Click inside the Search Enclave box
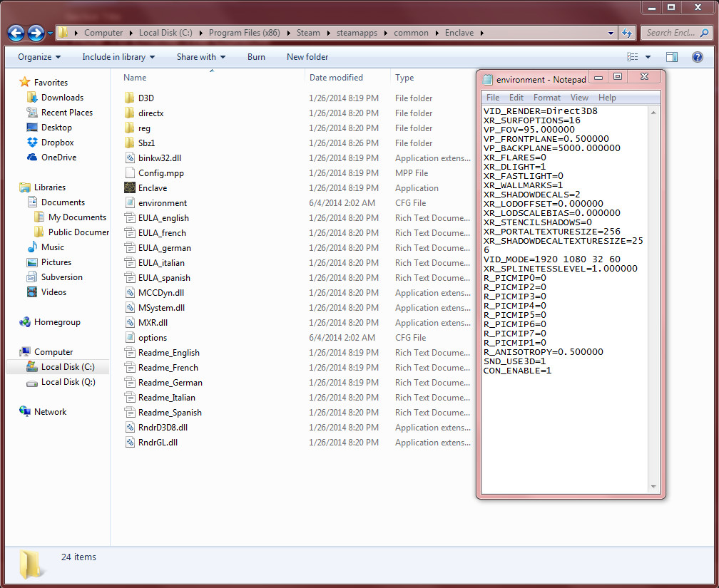This screenshot has width=719, height=588. pos(670,33)
